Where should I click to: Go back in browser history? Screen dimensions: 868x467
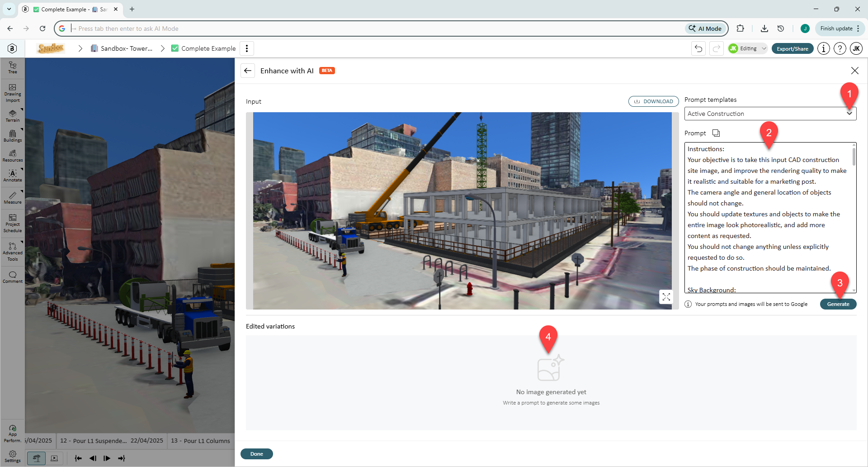(x=10, y=29)
